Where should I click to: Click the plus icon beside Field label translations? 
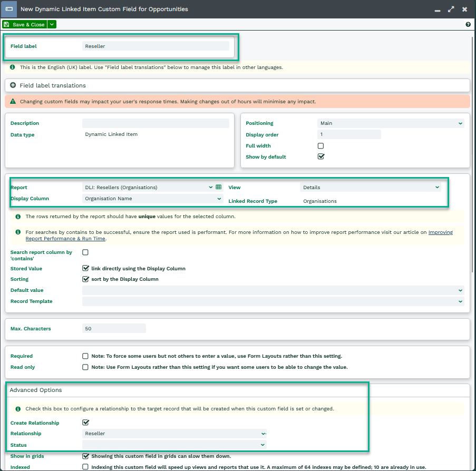(13, 85)
